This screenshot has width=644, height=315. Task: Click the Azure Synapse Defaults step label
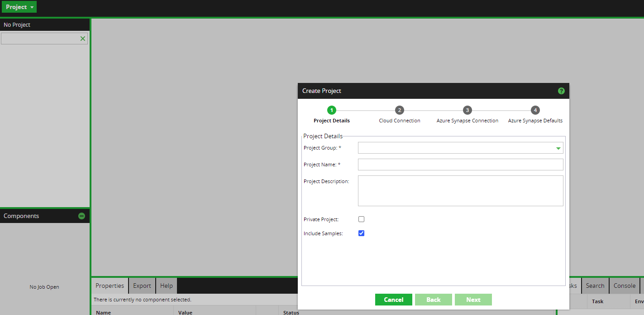pyautogui.click(x=535, y=121)
